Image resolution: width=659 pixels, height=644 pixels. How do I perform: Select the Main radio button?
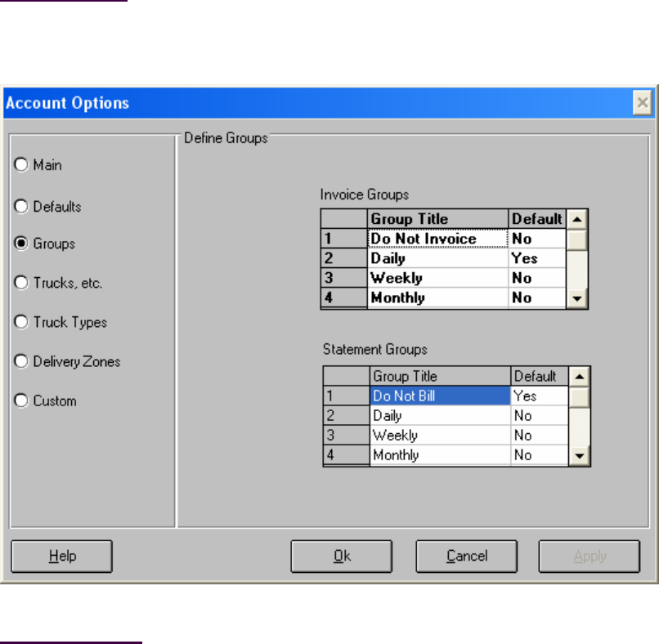(22, 165)
